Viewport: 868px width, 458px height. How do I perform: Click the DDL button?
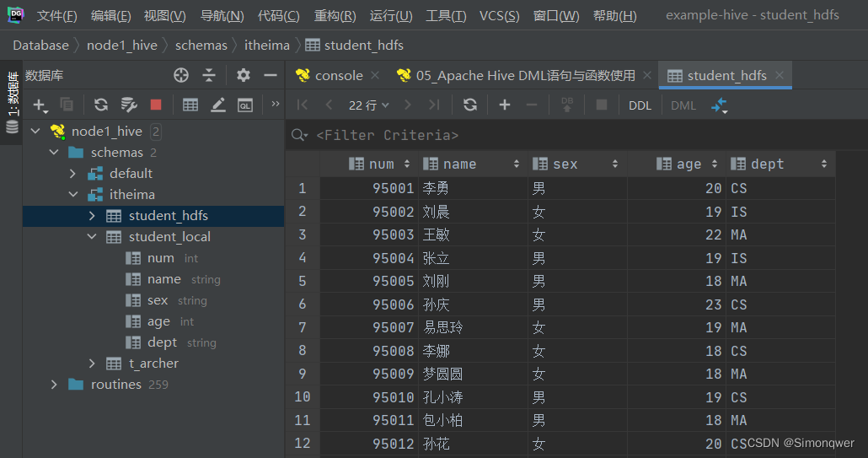coord(640,105)
